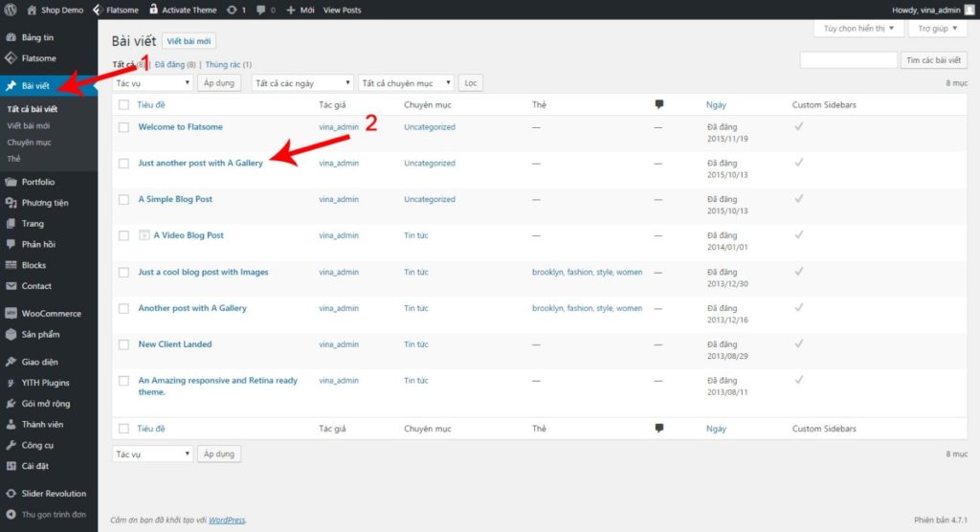Open Slider Revolution in the sidebar
Image resolution: width=980 pixels, height=532 pixels.
pyautogui.click(x=53, y=494)
